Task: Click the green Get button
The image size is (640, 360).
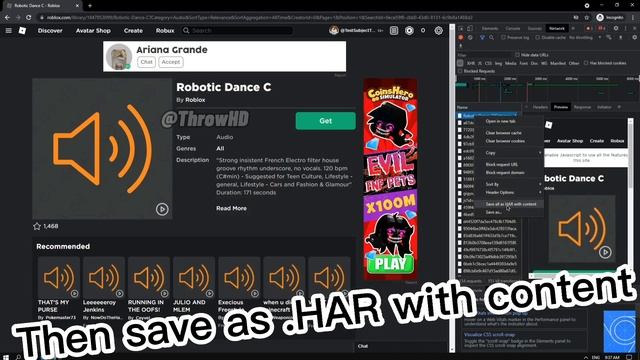Action: [x=325, y=121]
